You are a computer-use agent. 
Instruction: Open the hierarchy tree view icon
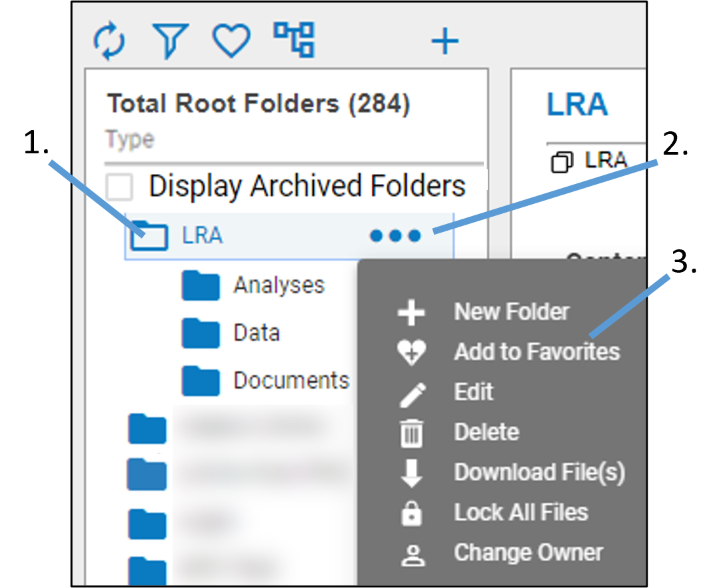(x=294, y=39)
